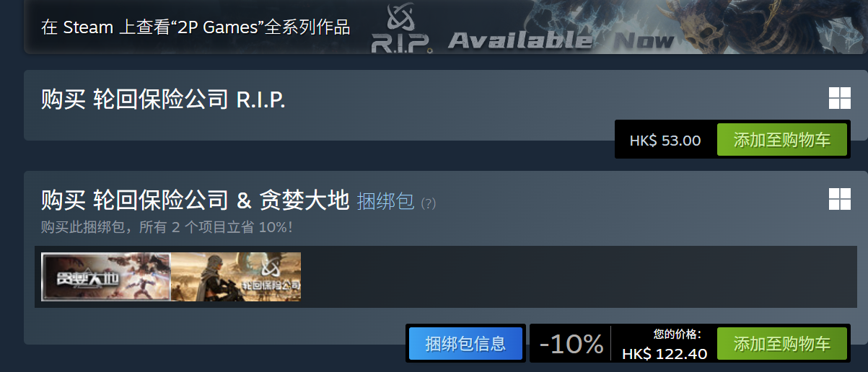Click the Windows platform icon for R.I.P.
Image resolution: width=868 pixels, height=372 pixels.
839,99
